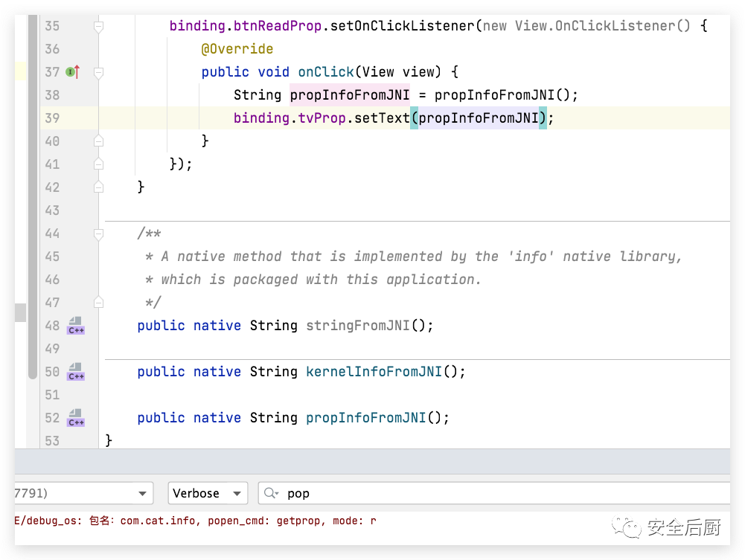Click the magnifier icon in the logcat filter

(271, 493)
